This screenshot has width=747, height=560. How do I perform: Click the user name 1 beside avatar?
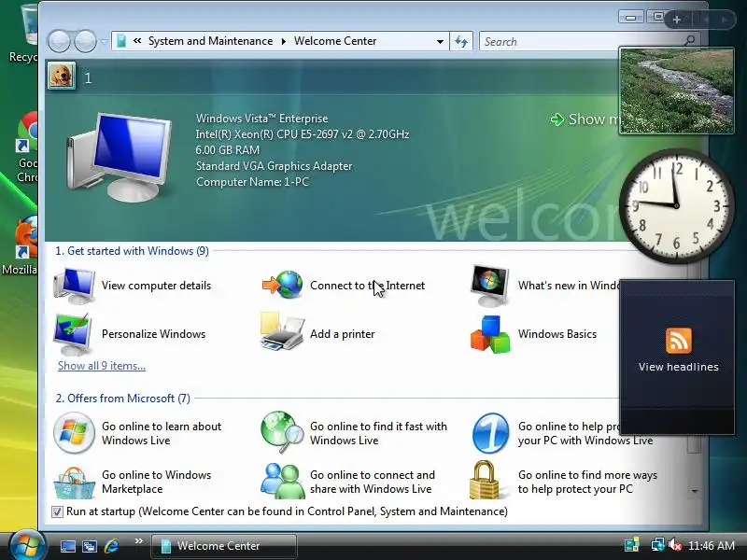88,78
